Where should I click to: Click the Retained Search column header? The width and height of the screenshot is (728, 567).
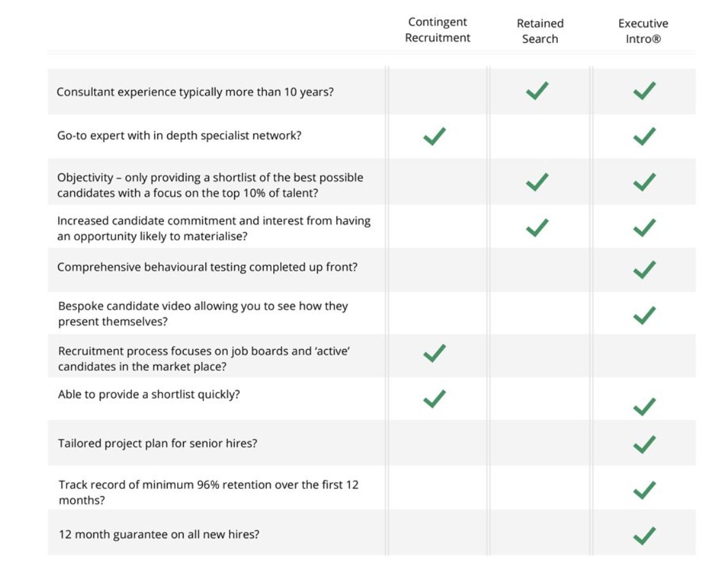(540, 31)
